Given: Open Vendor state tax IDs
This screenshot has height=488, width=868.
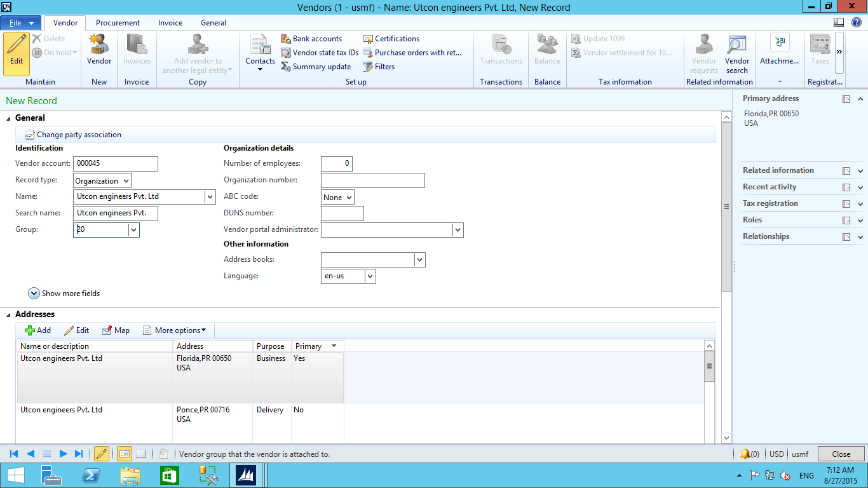Looking at the screenshot, I should coord(320,53).
